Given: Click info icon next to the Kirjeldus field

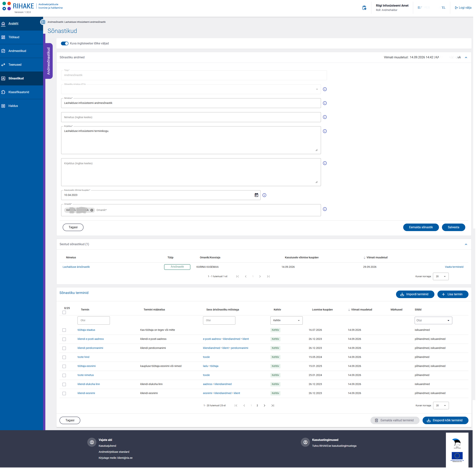Looking at the screenshot, I should (x=325, y=131).
